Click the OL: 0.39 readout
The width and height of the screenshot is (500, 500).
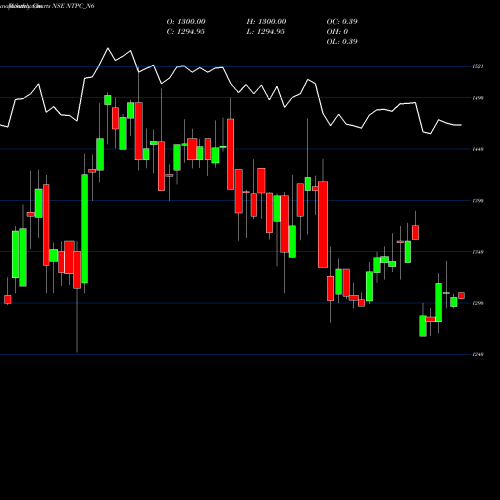click(x=342, y=42)
